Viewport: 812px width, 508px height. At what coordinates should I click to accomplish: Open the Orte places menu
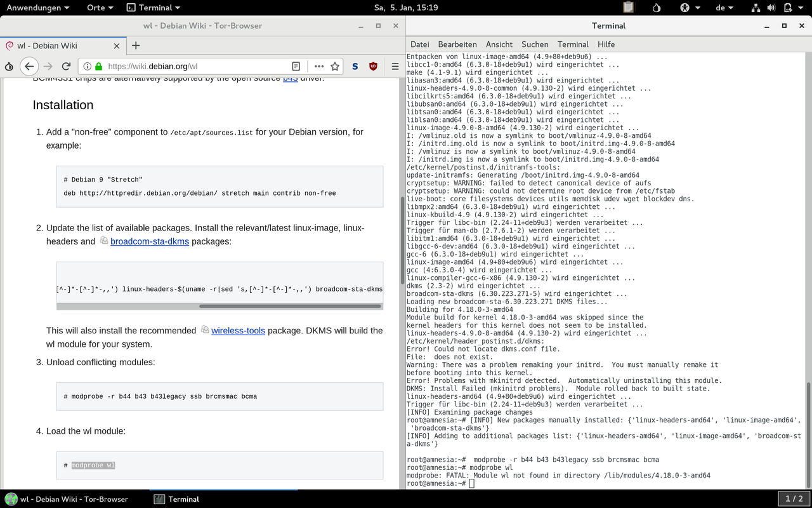tap(100, 8)
